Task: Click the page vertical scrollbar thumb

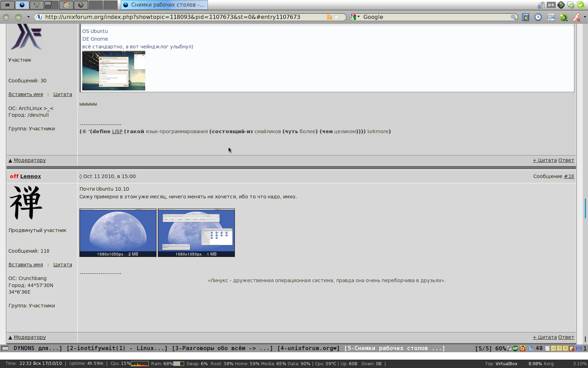Action: pos(585,209)
